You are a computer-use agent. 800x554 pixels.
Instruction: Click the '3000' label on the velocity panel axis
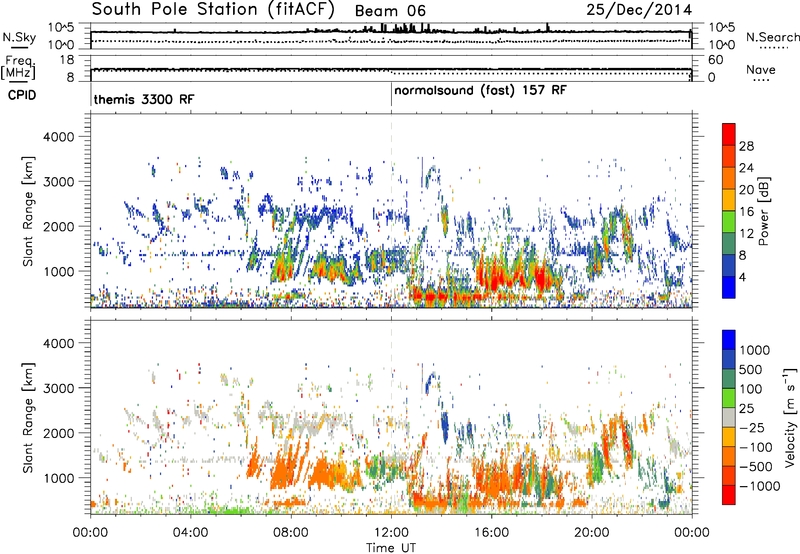(x=59, y=388)
